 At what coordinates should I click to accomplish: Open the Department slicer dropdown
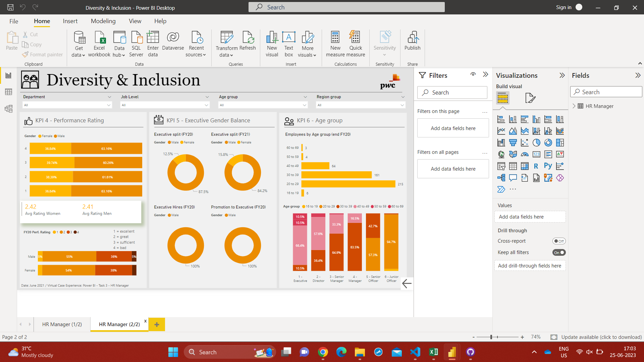pos(108,105)
